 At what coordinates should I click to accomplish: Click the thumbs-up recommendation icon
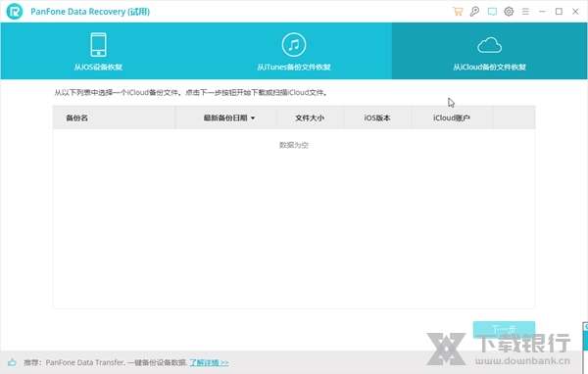(x=12, y=362)
